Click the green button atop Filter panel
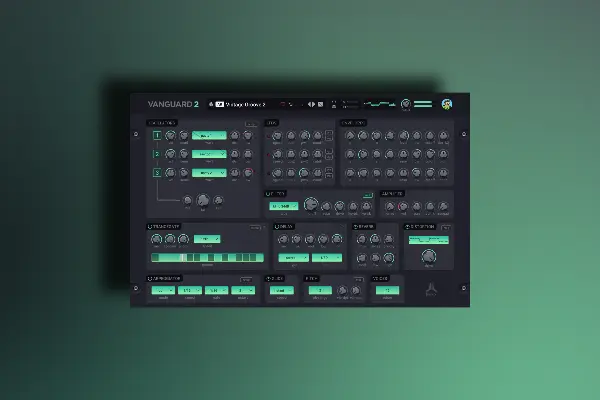The image size is (600, 400). coord(368,195)
